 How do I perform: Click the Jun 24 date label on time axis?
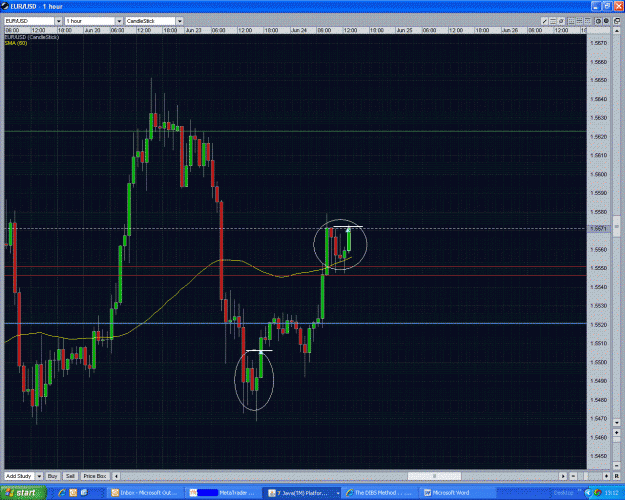pyautogui.click(x=299, y=30)
